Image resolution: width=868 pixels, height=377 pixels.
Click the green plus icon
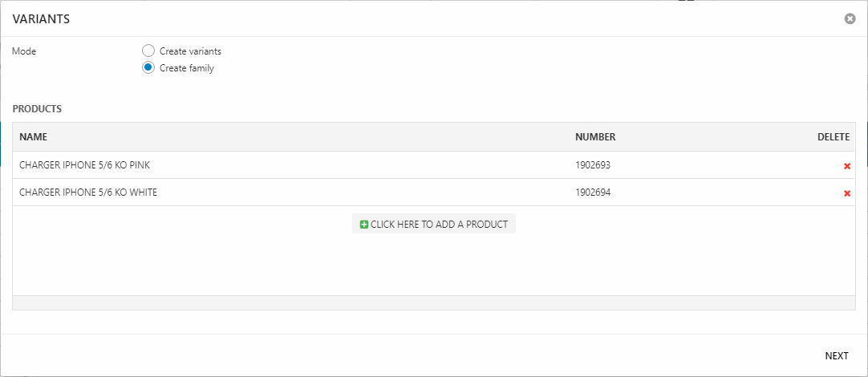(x=364, y=225)
